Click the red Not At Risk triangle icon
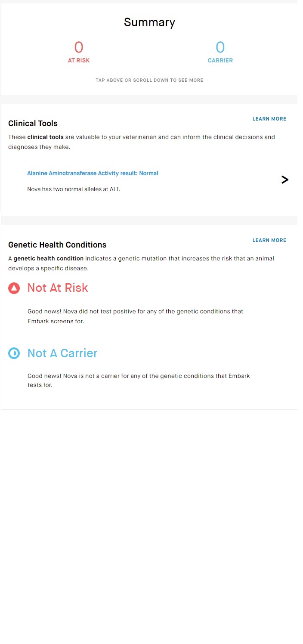Screen dimensions: 303x644 pos(14,288)
